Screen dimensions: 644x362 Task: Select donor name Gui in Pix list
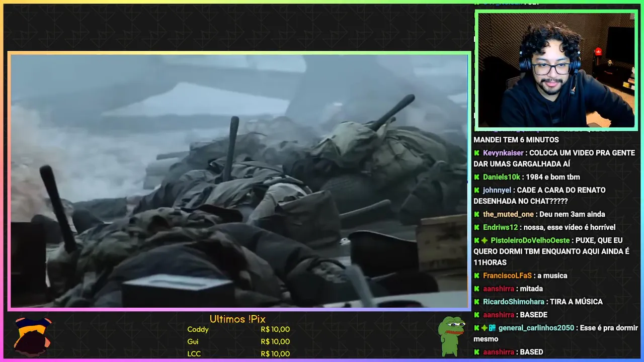tap(193, 341)
